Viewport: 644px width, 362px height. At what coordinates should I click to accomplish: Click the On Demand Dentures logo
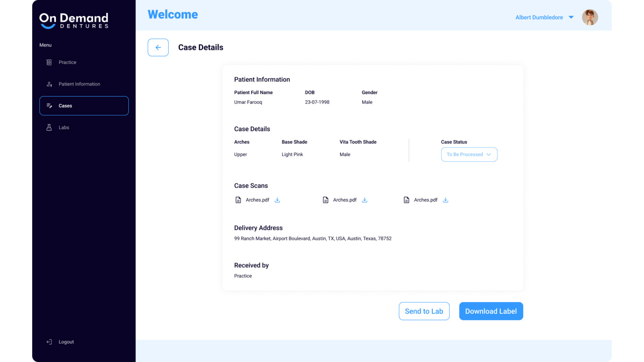(x=74, y=21)
